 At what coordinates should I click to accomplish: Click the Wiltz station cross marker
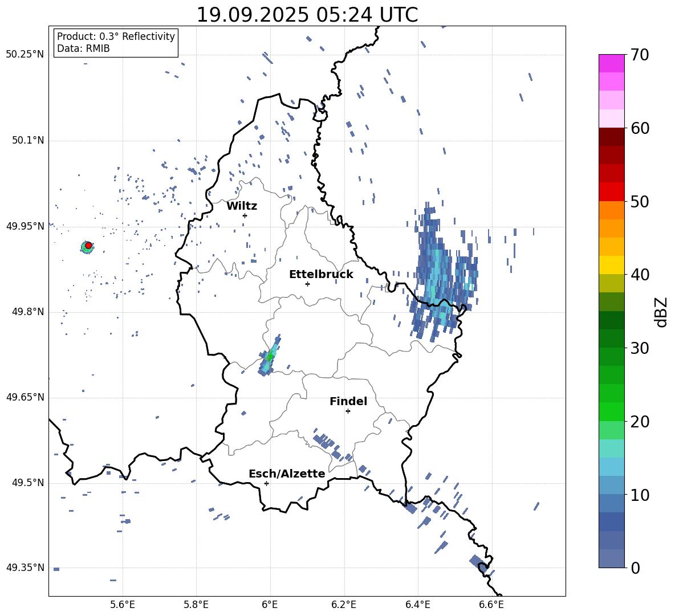click(x=245, y=215)
